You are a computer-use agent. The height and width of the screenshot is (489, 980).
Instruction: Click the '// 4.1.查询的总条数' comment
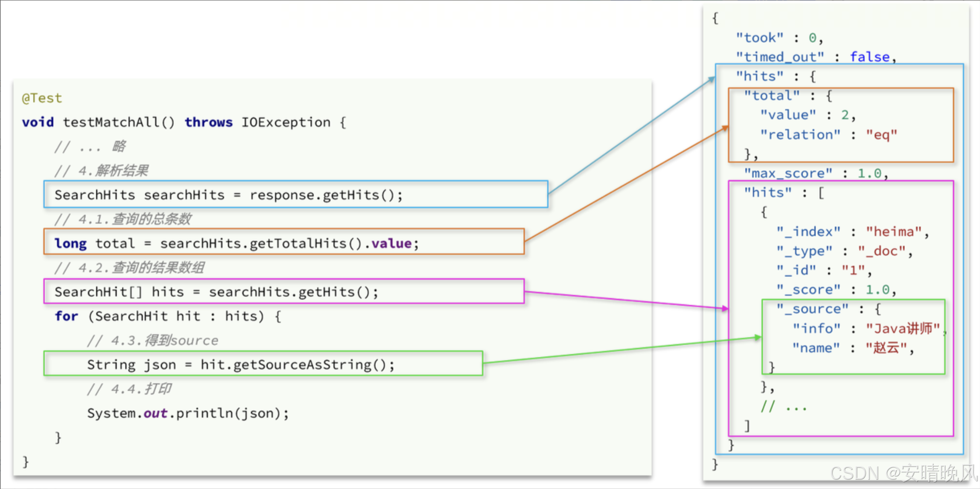coord(122,219)
